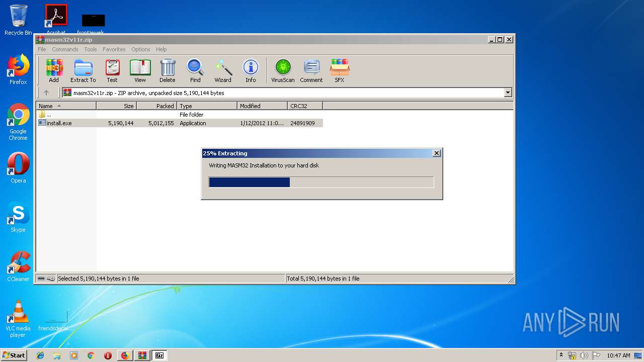Image resolution: width=644 pixels, height=362 pixels.
Task: Start VirusScan on the archive
Action: pos(283,71)
